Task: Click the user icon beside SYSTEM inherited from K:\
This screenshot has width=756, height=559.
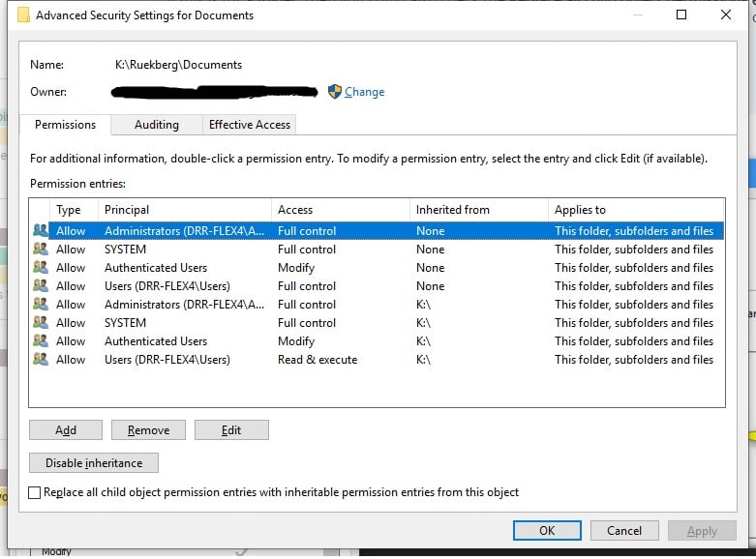Action: click(x=41, y=322)
